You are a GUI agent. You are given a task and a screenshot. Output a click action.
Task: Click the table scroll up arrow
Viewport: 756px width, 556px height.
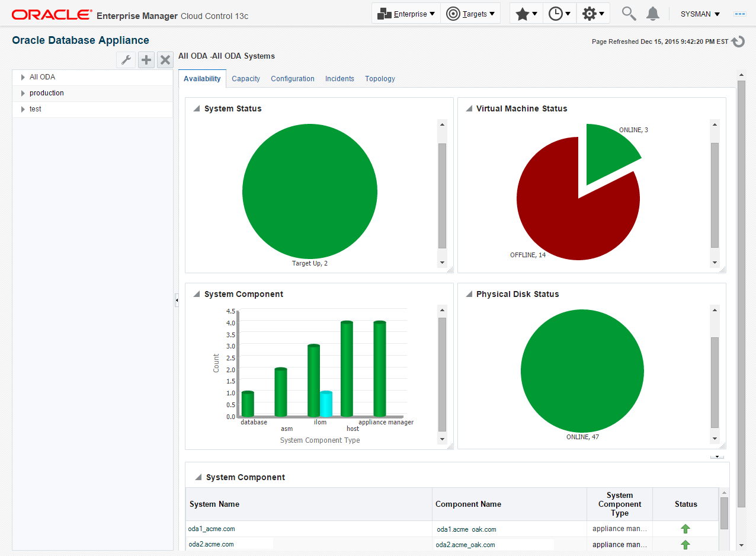[x=724, y=493]
